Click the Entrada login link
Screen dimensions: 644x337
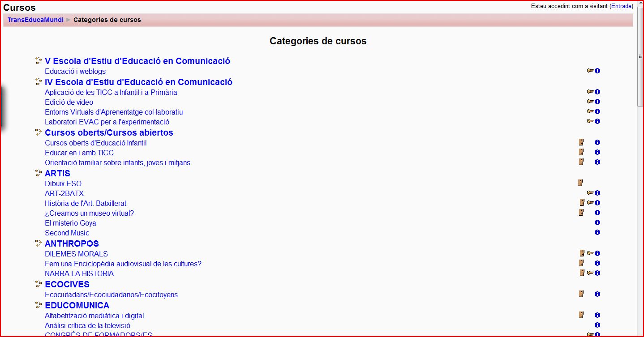coord(621,6)
